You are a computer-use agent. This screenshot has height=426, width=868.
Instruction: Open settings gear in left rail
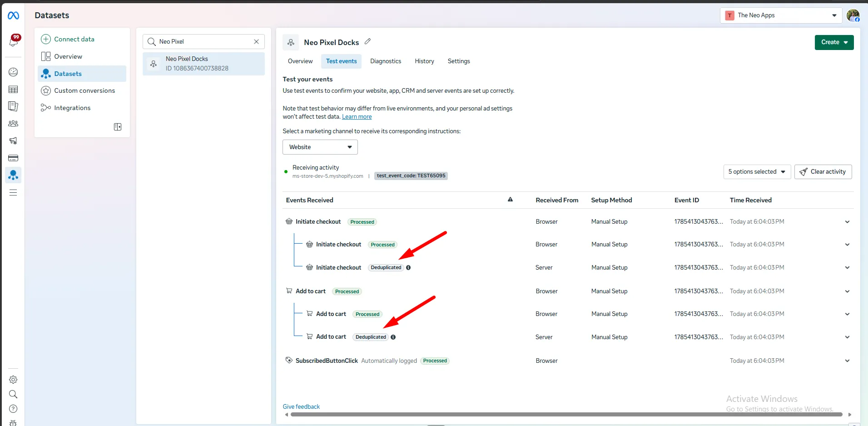(x=13, y=380)
